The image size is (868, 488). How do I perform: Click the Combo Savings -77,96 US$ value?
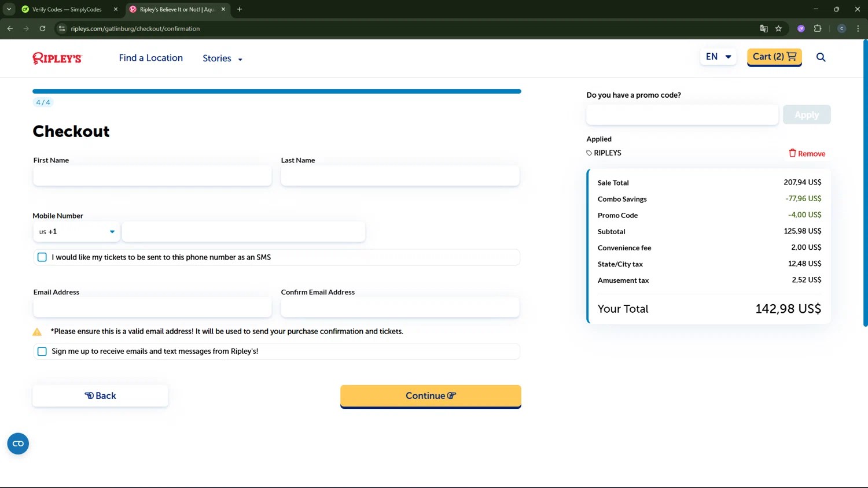(x=803, y=198)
